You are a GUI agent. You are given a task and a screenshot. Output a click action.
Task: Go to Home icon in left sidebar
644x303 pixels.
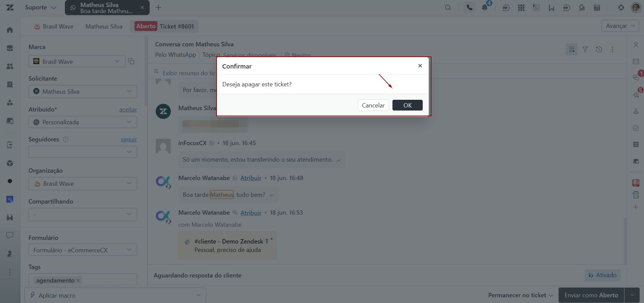[10, 30]
